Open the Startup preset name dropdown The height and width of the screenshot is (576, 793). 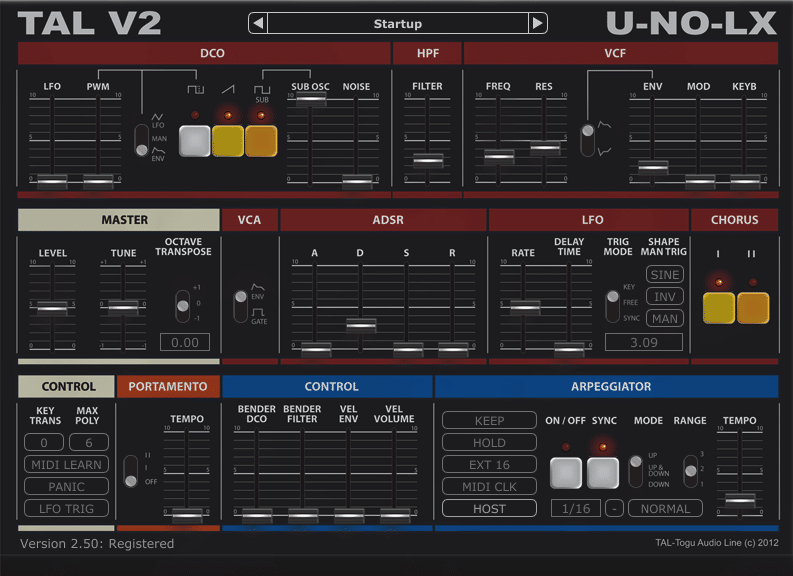tap(398, 23)
